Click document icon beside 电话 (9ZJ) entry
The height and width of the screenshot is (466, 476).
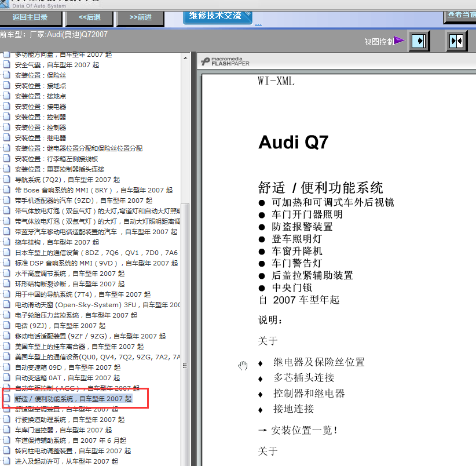pyautogui.click(x=7, y=325)
